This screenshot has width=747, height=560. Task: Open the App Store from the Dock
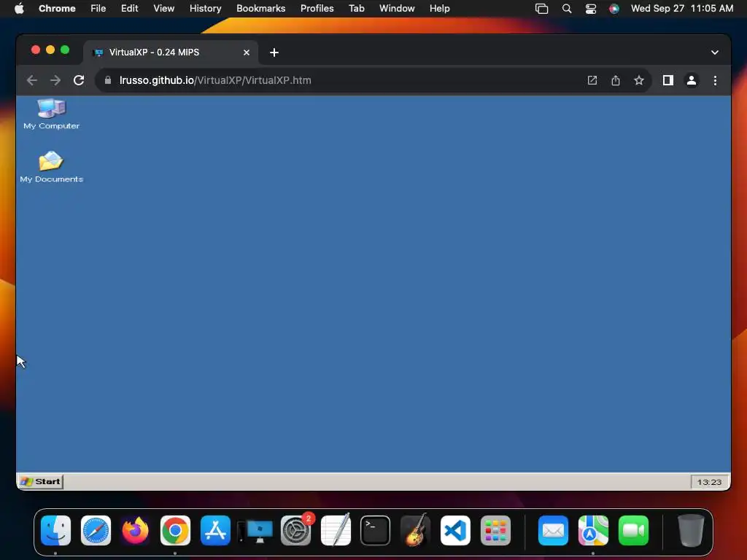(x=215, y=531)
